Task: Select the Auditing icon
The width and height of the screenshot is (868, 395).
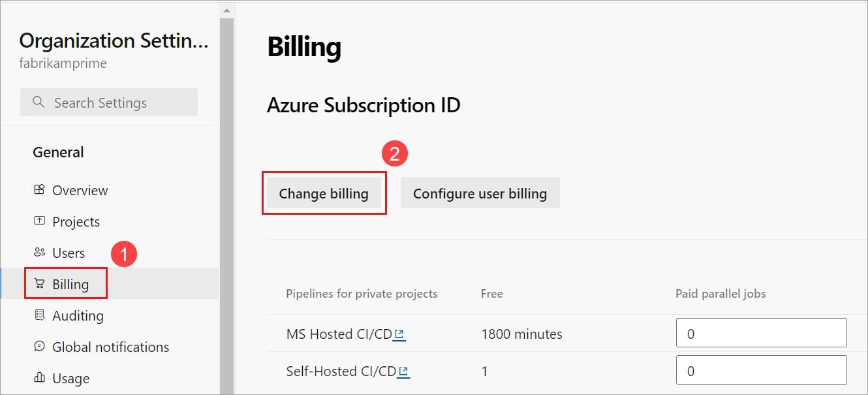Action: click(39, 315)
